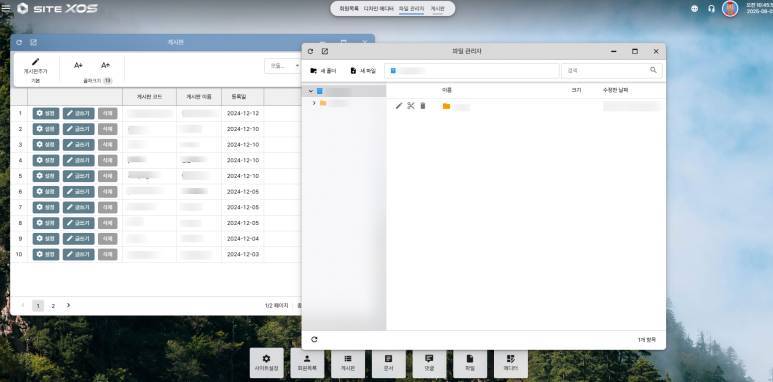
Task: Create a new file with 새 파일
Action: click(363, 71)
